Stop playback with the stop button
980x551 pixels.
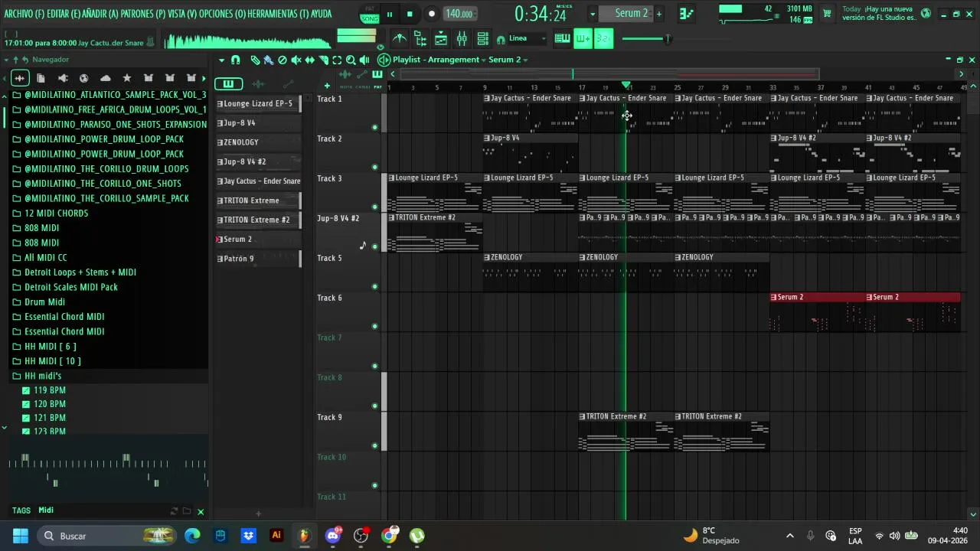[410, 14]
